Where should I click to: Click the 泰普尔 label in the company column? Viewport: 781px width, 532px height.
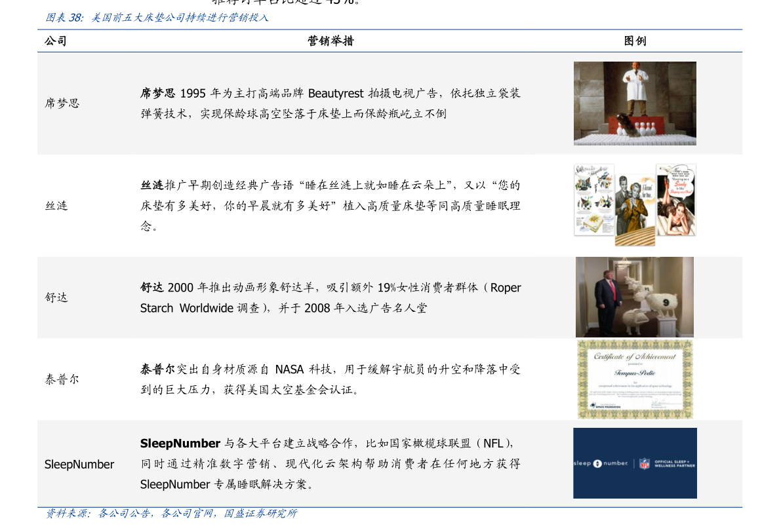[62, 379]
